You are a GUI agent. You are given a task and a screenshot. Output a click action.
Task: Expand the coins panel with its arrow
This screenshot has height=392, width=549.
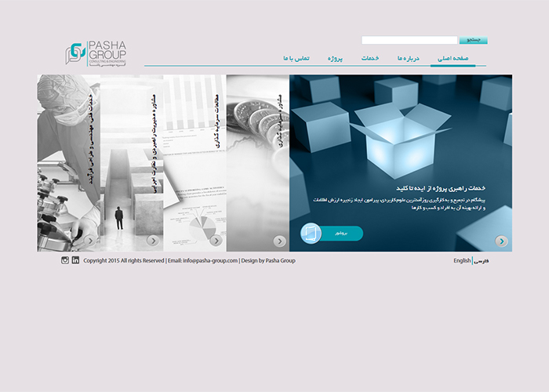[279, 241]
